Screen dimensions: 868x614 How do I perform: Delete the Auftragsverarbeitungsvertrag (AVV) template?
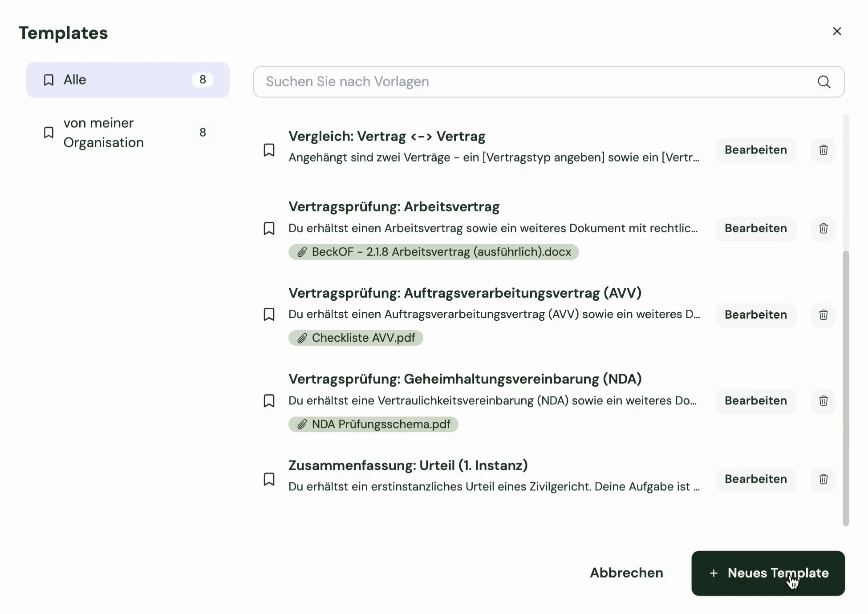pos(823,315)
